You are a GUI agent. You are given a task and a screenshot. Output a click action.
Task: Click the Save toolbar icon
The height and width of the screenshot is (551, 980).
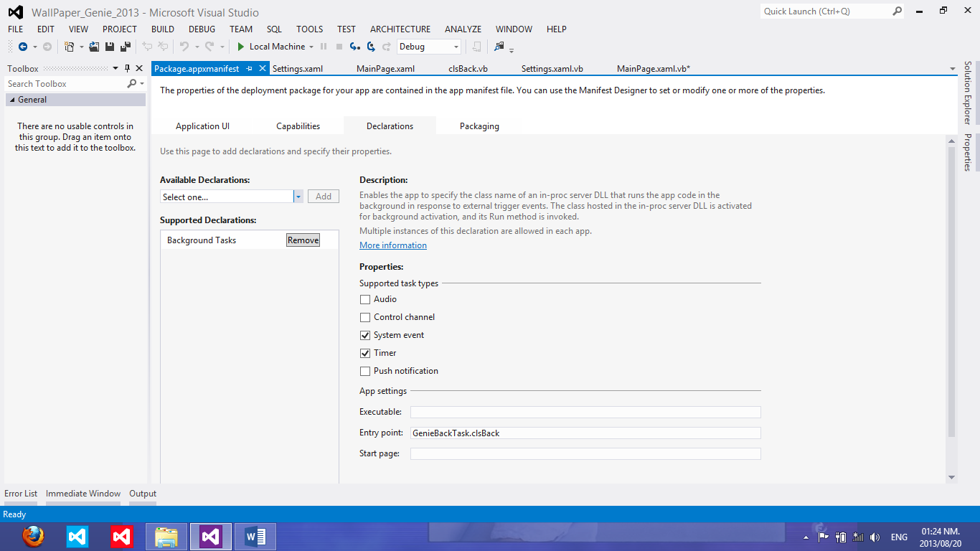point(110,47)
